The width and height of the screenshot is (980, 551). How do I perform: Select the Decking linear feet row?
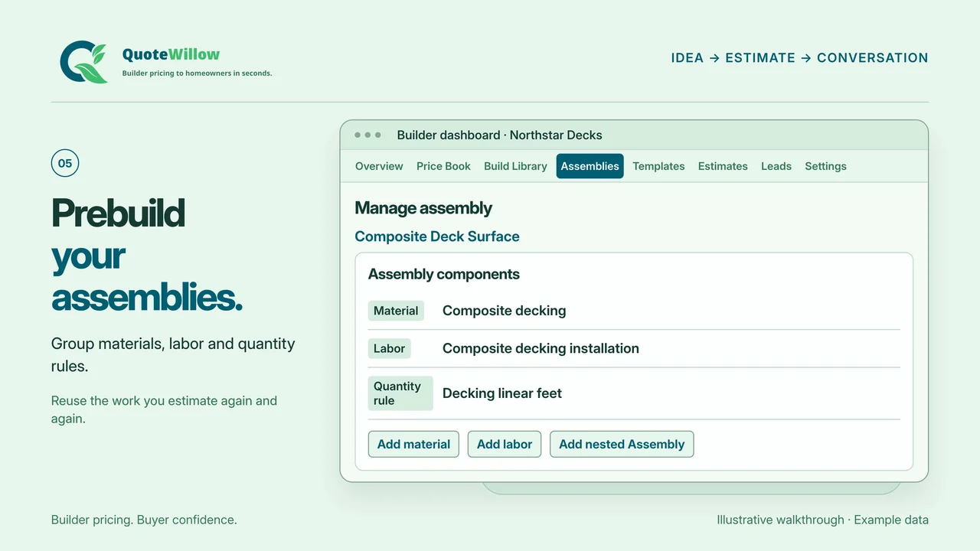pos(634,393)
